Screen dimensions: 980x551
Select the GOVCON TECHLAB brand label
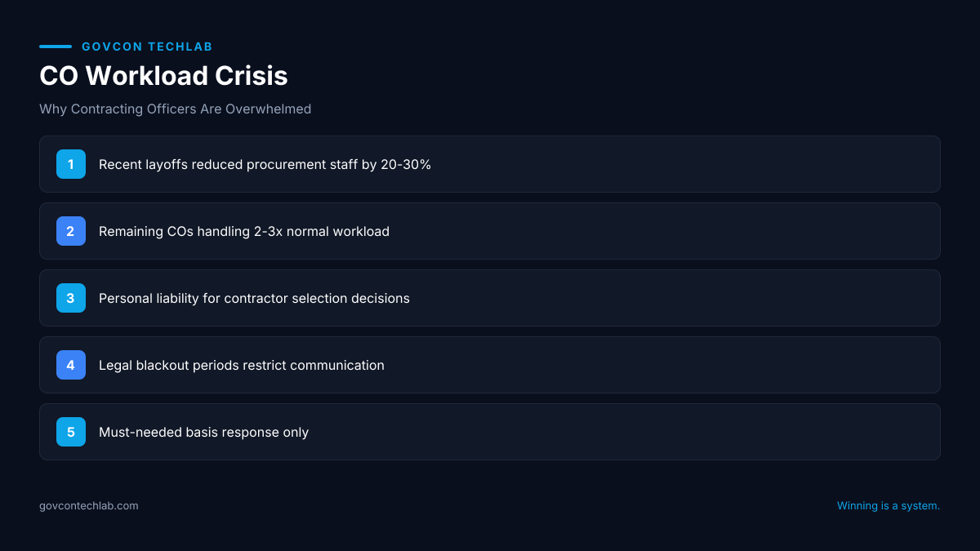tap(147, 47)
